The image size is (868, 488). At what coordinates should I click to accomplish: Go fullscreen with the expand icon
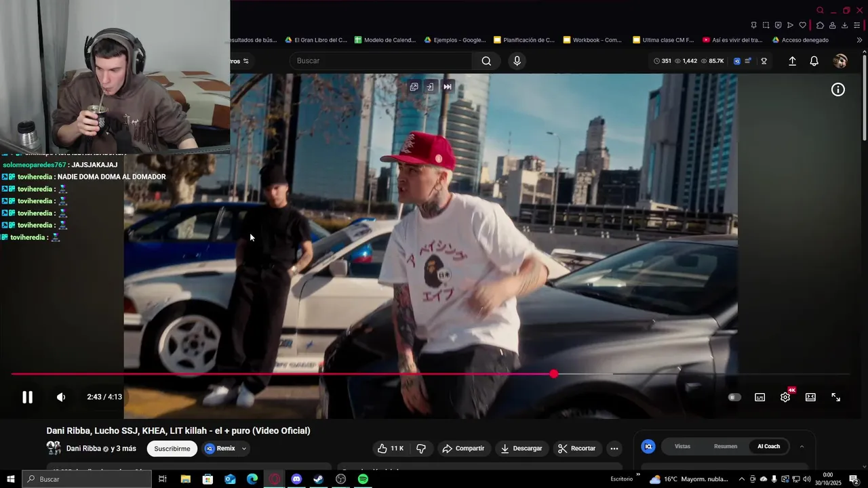click(836, 397)
